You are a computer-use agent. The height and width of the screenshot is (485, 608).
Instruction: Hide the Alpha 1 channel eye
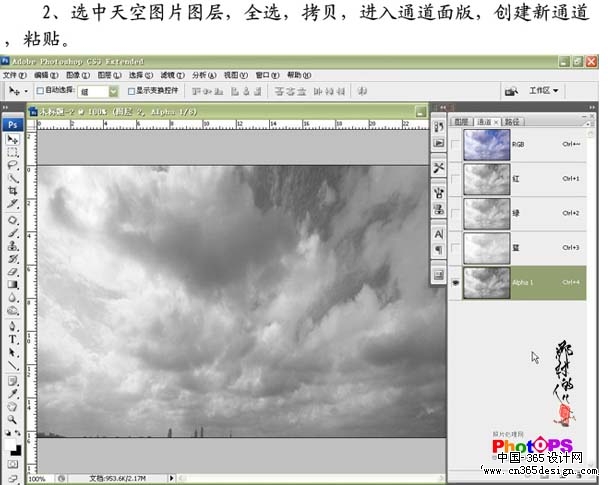(x=456, y=283)
